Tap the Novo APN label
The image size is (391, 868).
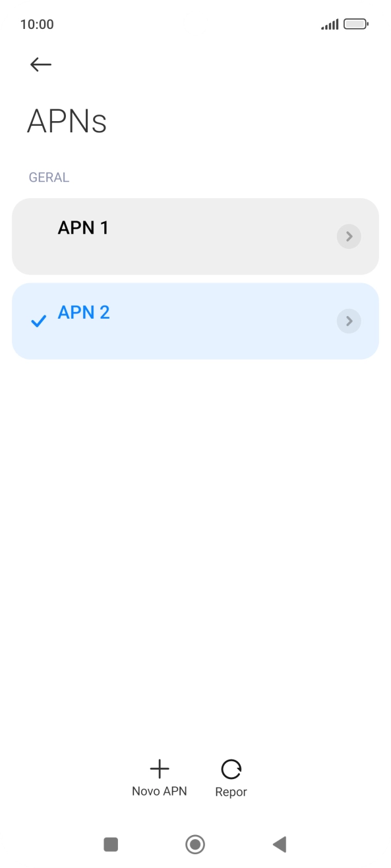pos(160,792)
